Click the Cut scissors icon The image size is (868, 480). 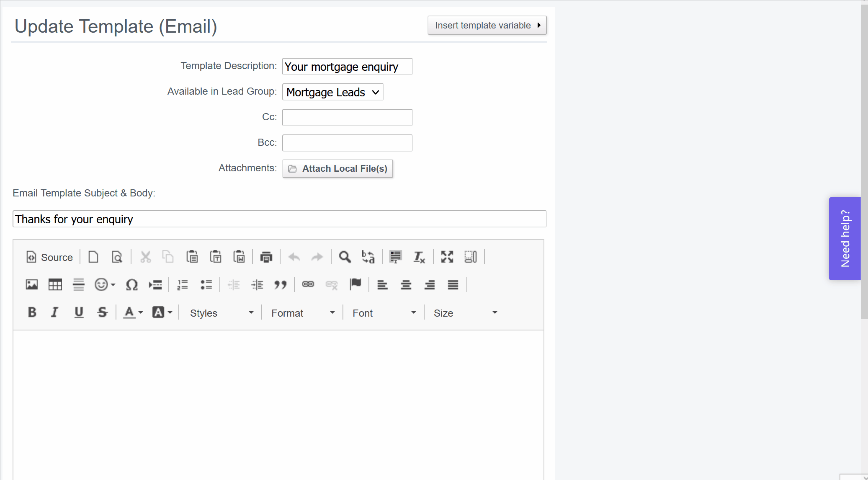click(x=145, y=257)
